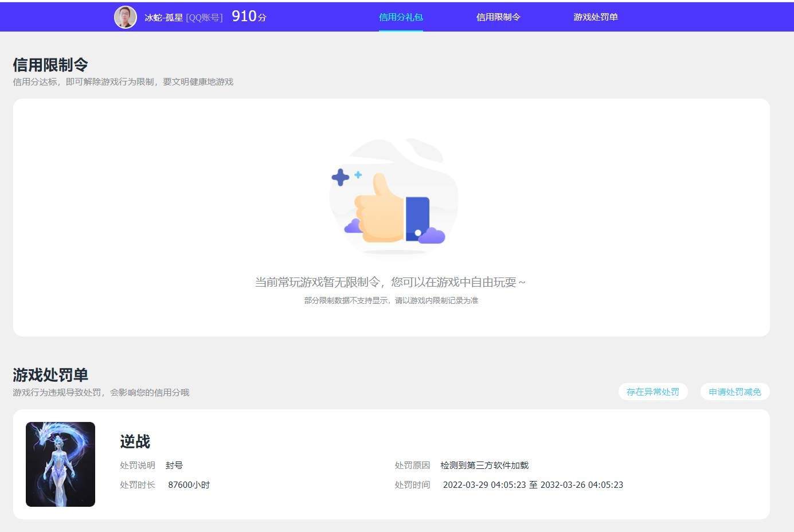Click the penalty time range 2022-03-29 至 2032-03-26
The width and height of the screenshot is (794, 532).
(x=533, y=485)
